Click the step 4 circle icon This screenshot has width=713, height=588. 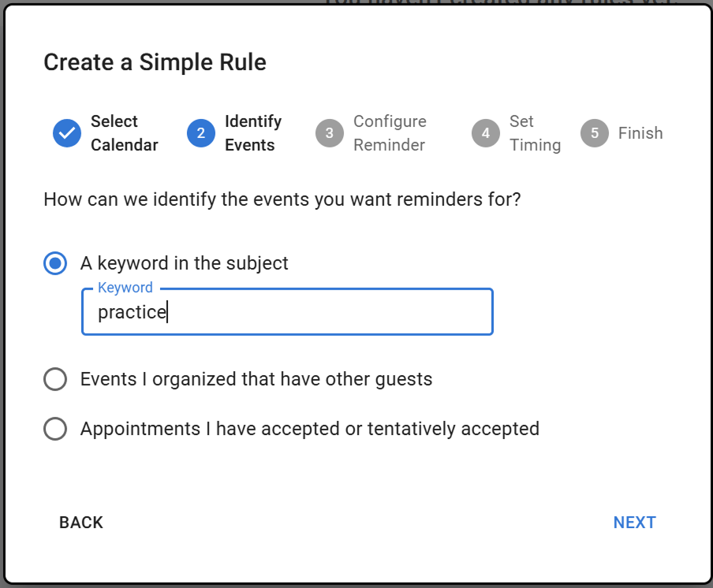(x=486, y=133)
